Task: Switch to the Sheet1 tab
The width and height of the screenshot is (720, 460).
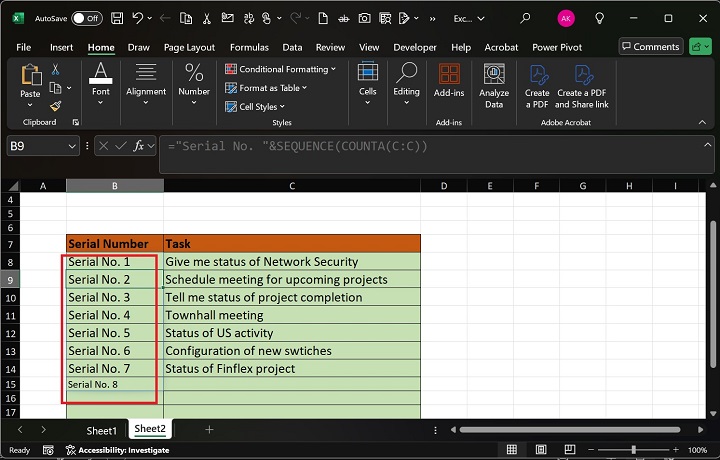Action: click(101, 430)
